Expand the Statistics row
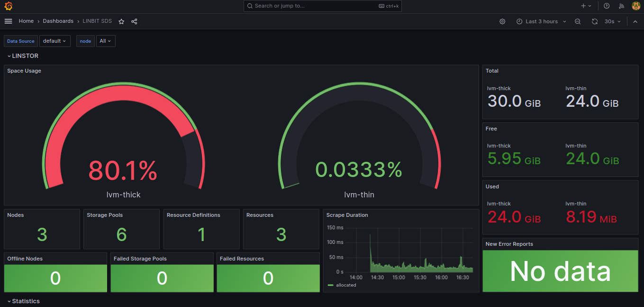The height and width of the screenshot is (307, 644). click(23, 301)
